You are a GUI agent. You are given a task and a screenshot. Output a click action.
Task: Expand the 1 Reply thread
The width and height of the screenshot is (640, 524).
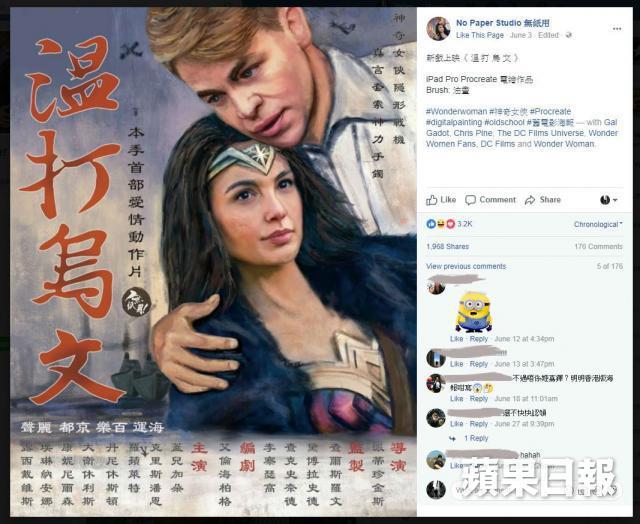476,438
